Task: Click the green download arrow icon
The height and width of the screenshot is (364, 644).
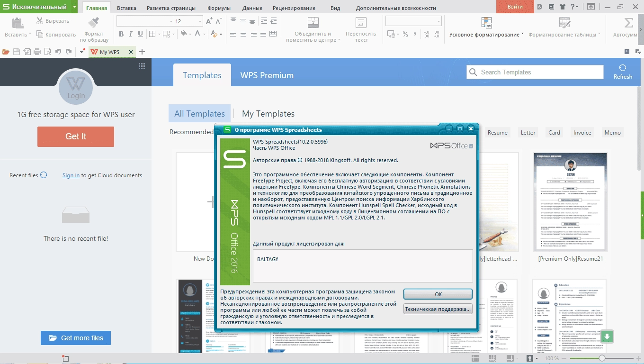Action: coord(607,337)
